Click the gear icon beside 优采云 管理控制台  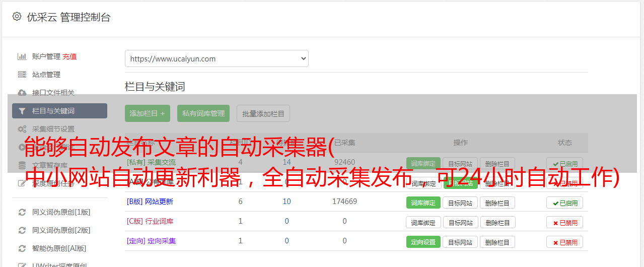click(x=17, y=17)
